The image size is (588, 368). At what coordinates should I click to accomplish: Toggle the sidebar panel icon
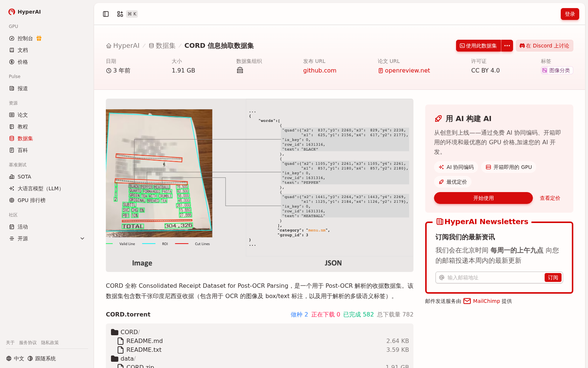[x=106, y=14]
